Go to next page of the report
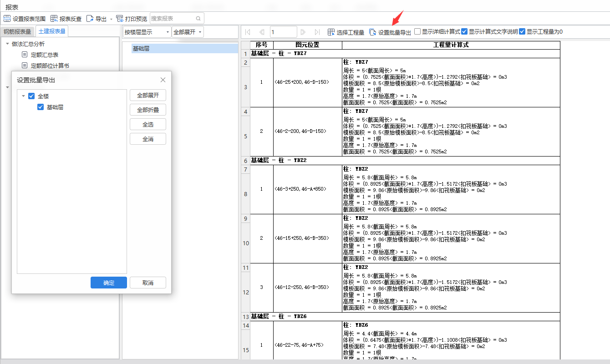The image size is (610, 364). pos(303,32)
